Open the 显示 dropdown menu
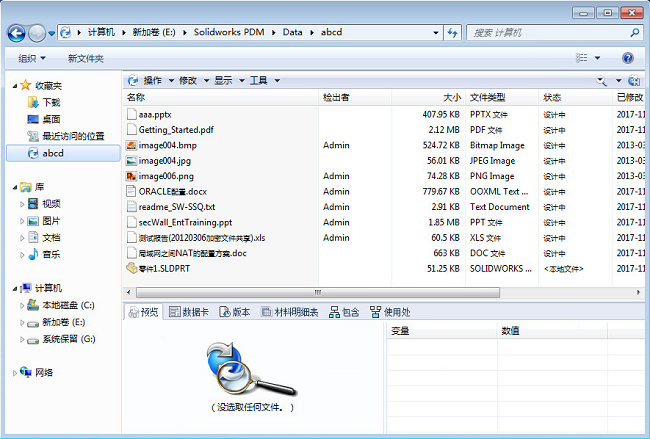Viewport: 650px width, 439px height. pyautogui.click(x=226, y=80)
